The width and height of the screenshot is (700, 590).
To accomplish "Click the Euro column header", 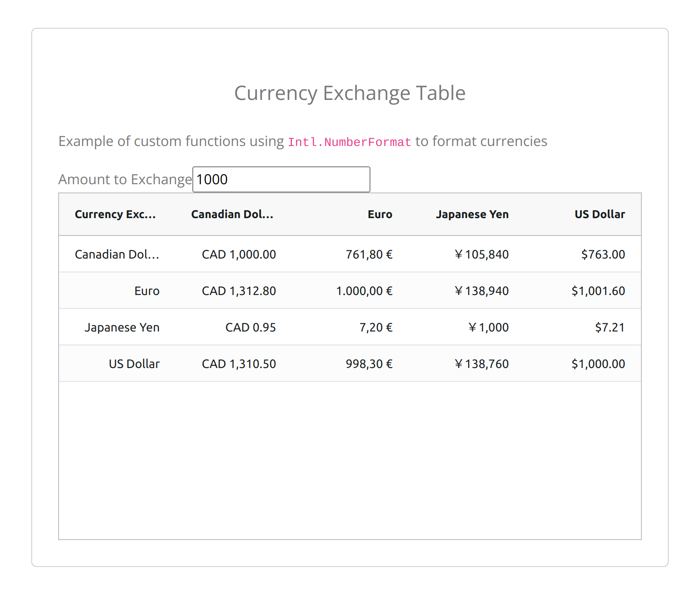I will click(380, 214).
